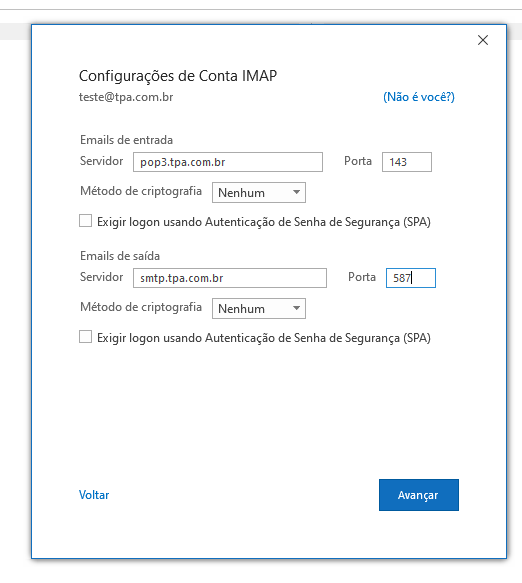Click the 'Não é você?' link
Screen dimensions: 522x583
pos(419,97)
